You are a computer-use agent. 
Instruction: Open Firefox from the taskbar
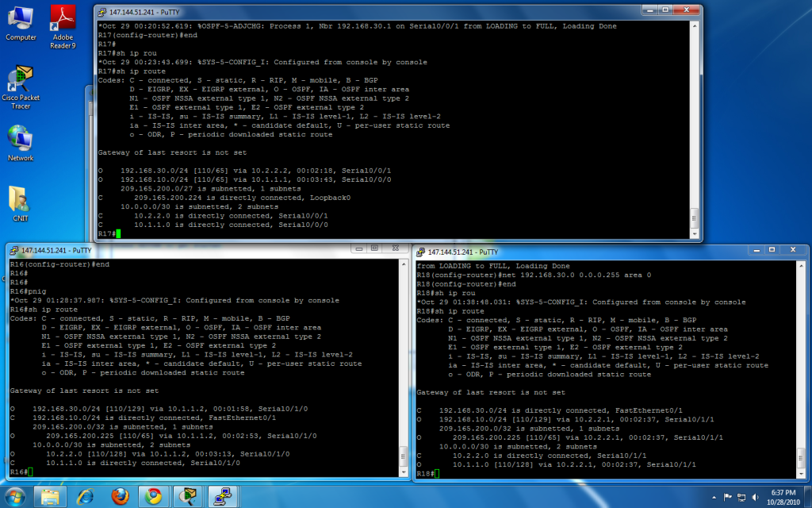120,497
